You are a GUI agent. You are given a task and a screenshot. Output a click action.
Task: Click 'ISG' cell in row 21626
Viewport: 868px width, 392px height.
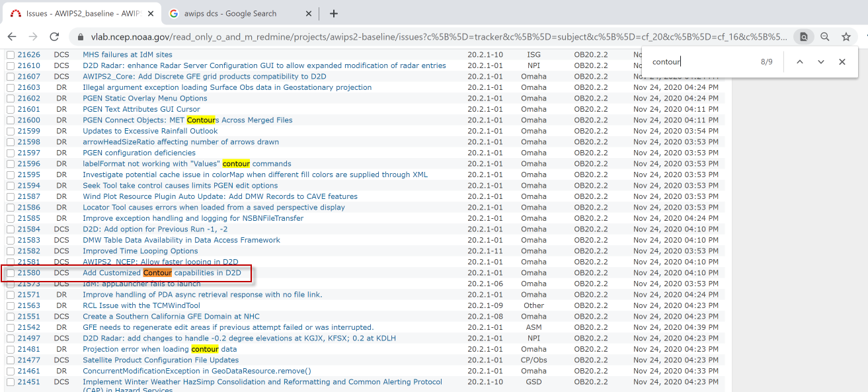click(533, 55)
